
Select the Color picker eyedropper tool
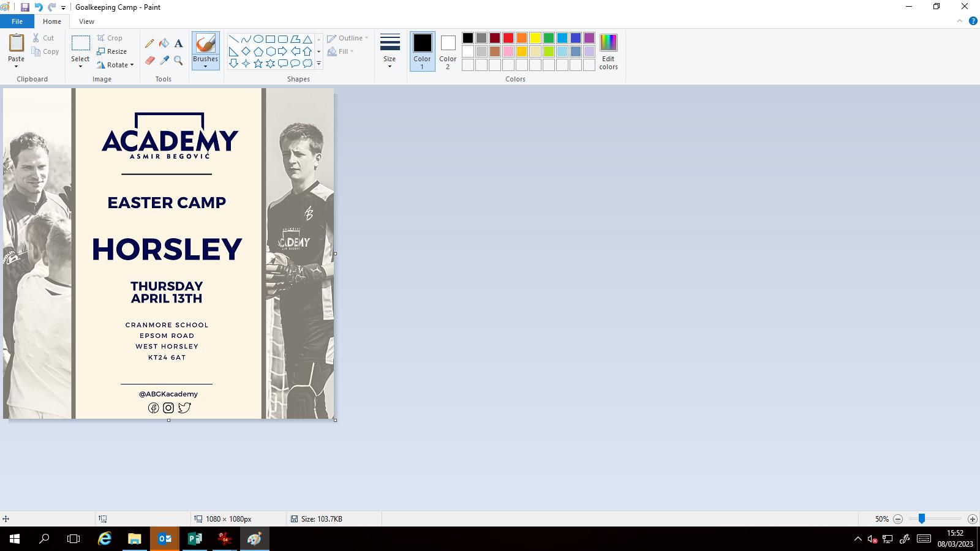point(164,61)
